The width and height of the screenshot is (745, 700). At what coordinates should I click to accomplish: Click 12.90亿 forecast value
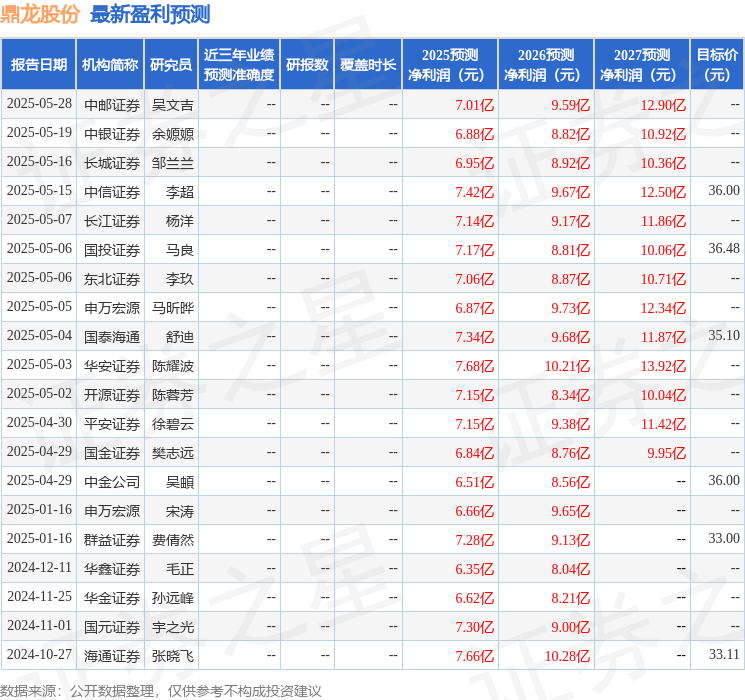[663, 105]
